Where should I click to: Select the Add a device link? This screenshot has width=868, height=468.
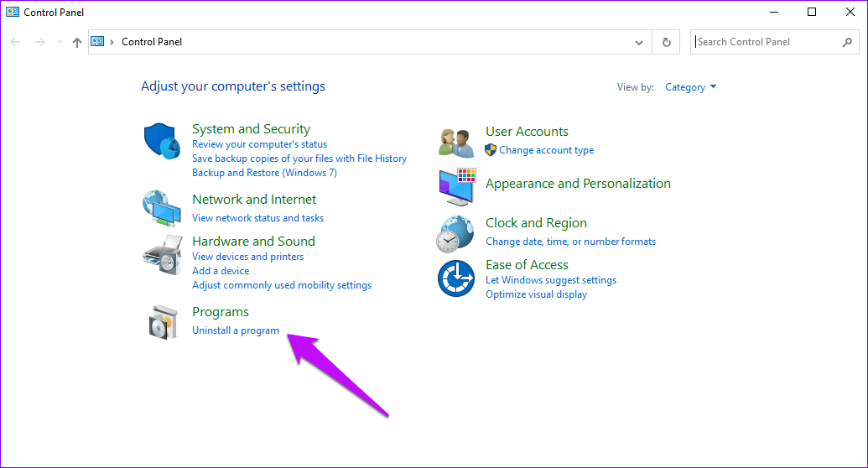click(221, 271)
